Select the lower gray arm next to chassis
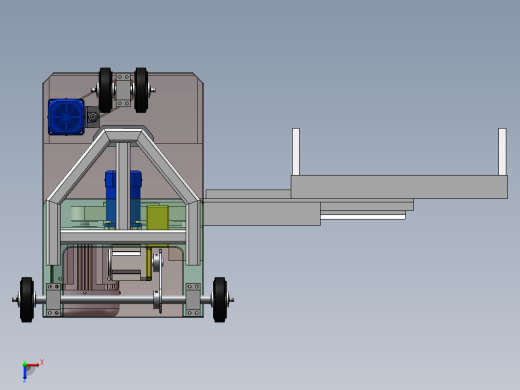This screenshot has width=520, height=390. coord(262,214)
